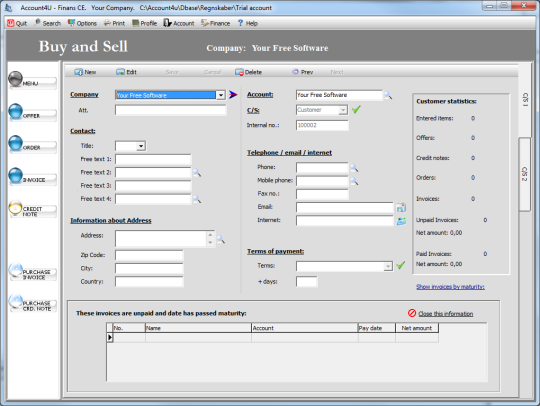Click the Account name field
540x406 pixels.
339,95
